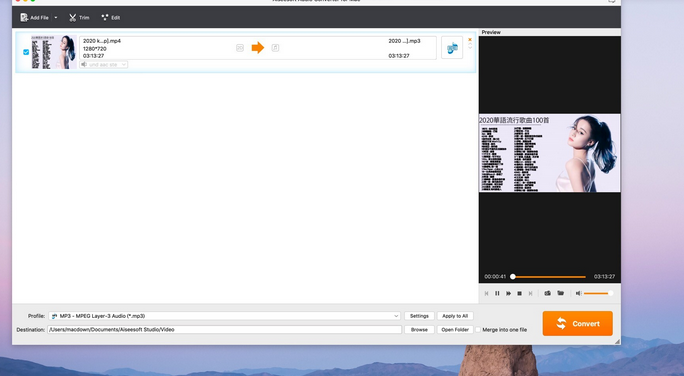Open the und aac audio track dropdown
Image resolution: width=684 pixels, height=376 pixels.
pos(103,65)
